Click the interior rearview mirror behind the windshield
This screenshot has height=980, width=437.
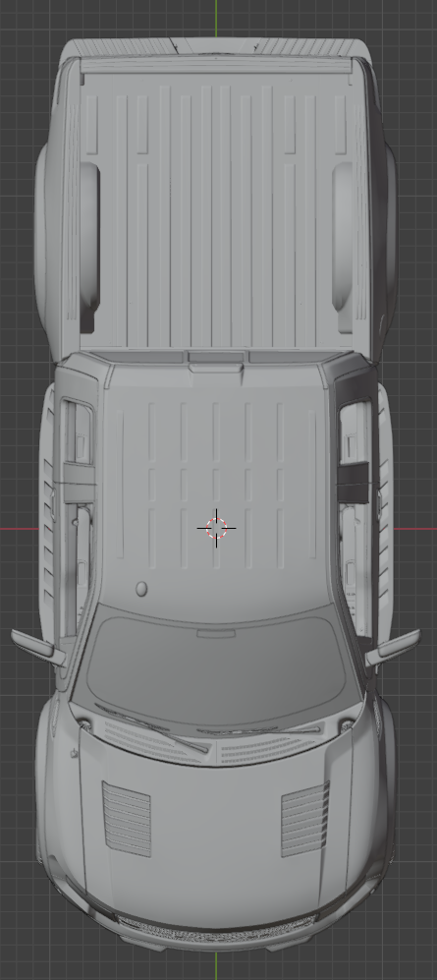[216, 634]
